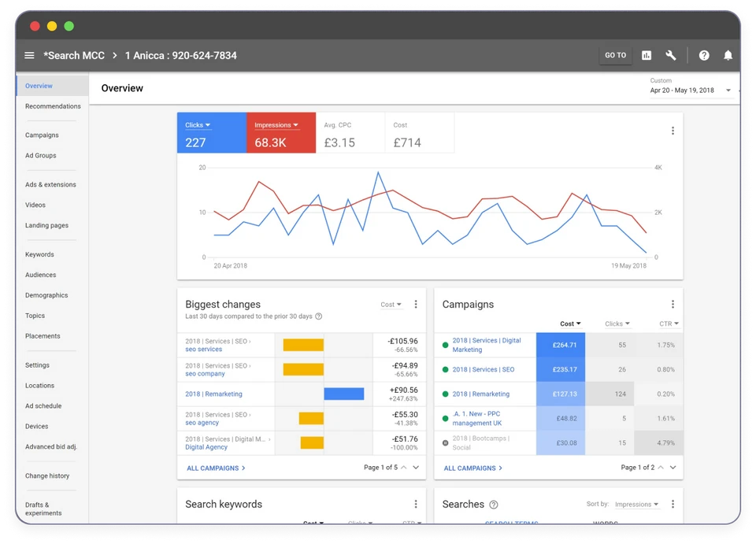Go to previous page in Biggest changes
Image resolution: width=756 pixels, height=544 pixels.
(404, 468)
